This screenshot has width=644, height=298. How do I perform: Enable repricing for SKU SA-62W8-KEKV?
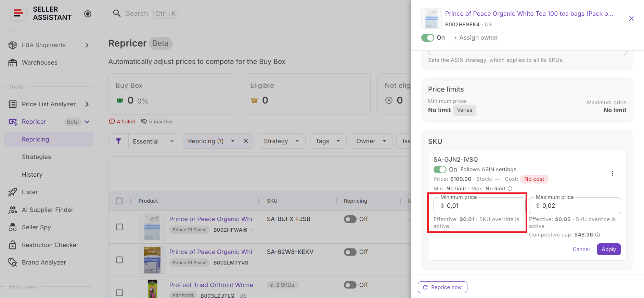(x=350, y=252)
